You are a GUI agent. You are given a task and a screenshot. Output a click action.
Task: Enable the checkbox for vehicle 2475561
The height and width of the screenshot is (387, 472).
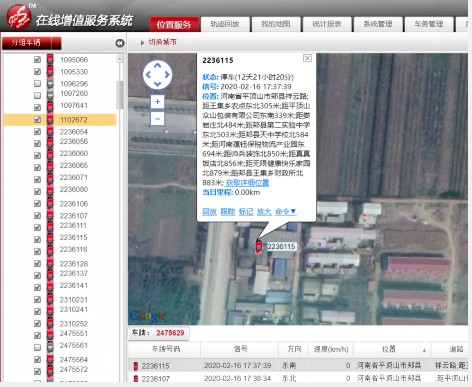click(38, 347)
